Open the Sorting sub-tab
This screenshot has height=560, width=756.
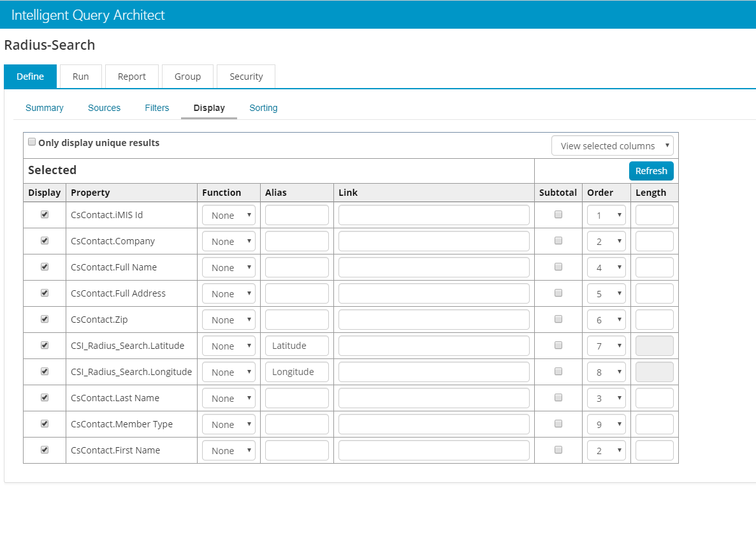[x=263, y=108]
